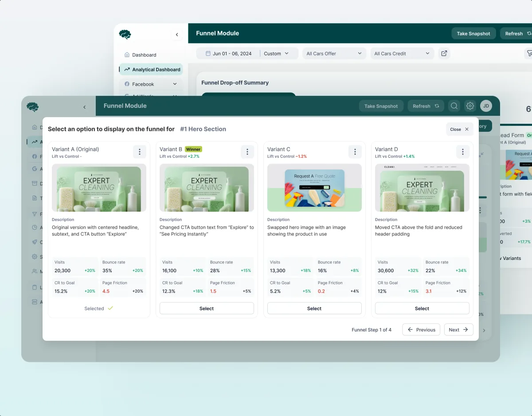Click the Variant B hero image thumbnail
Image resolution: width=532 pixels, height=416 pixels.
point(207,188)
